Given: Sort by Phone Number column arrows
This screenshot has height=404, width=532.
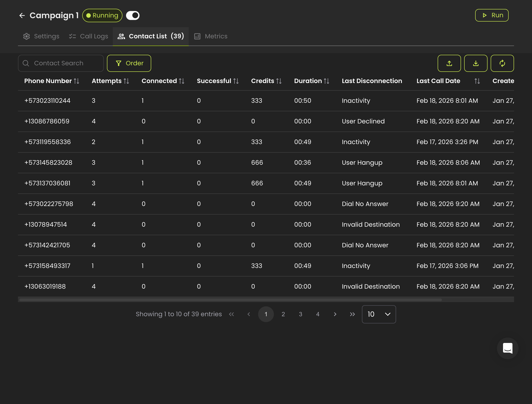Looking at the screenshot, I should tap(77, 81).
